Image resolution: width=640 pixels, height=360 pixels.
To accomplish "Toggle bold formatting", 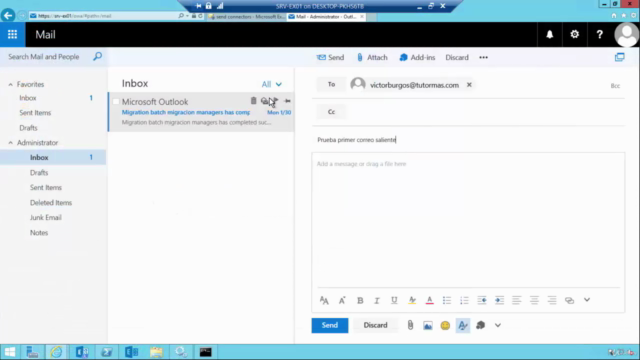I will (x=360, y=300).
